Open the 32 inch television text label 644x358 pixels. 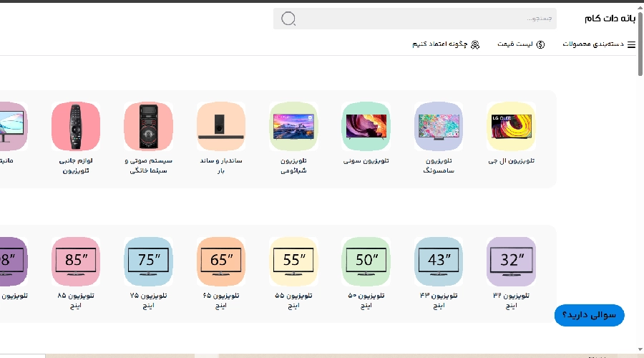(512, 301)
